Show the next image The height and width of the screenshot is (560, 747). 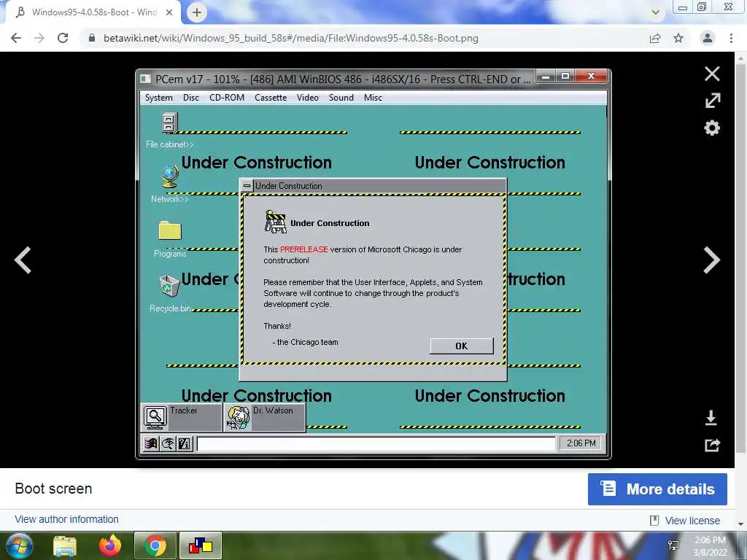[x=712, y=260]
